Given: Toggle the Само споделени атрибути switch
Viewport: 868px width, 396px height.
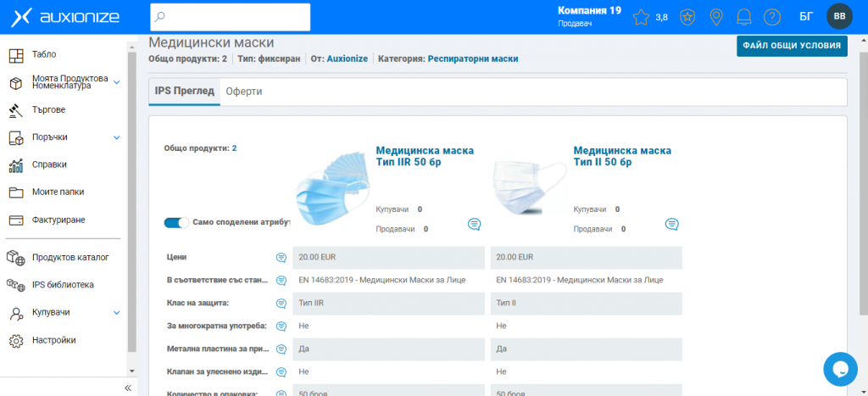Looking at the screenshot, I should coord(177,222).
